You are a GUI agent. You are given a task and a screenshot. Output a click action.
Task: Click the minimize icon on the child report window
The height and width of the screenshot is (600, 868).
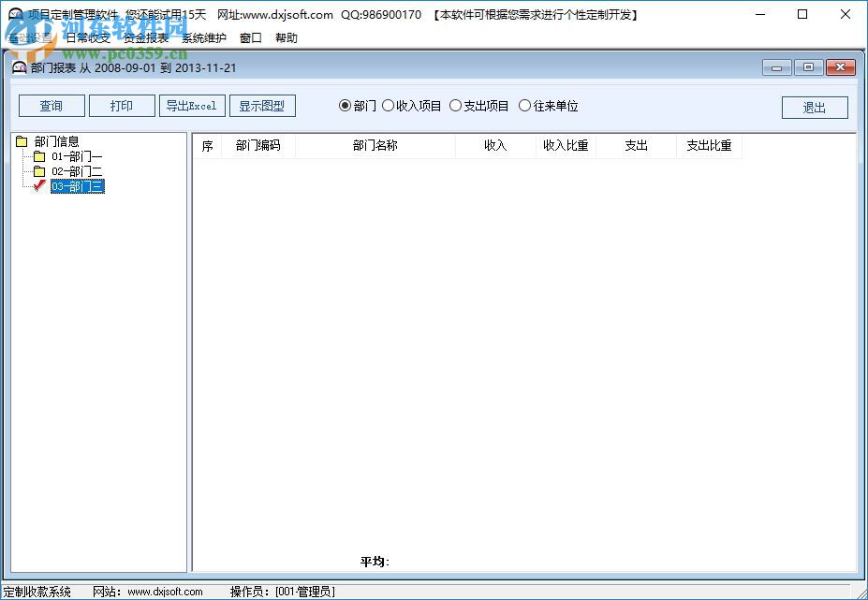click(x=775, y=67)
